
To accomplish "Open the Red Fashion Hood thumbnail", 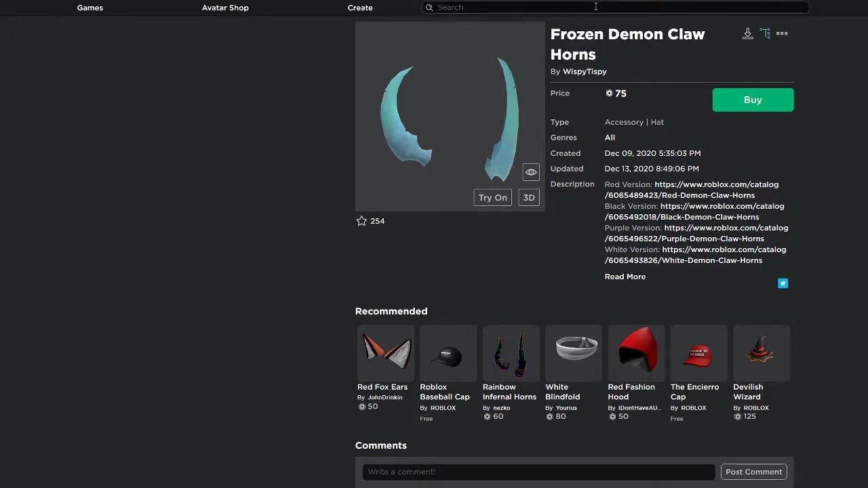I will pyautogui.click(x=636, y=352).
